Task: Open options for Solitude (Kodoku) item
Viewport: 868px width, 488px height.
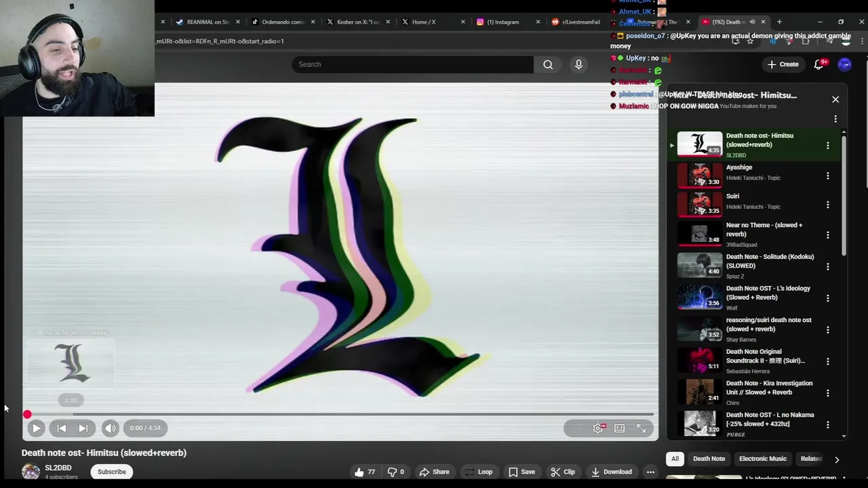Action: coord(827,266)
